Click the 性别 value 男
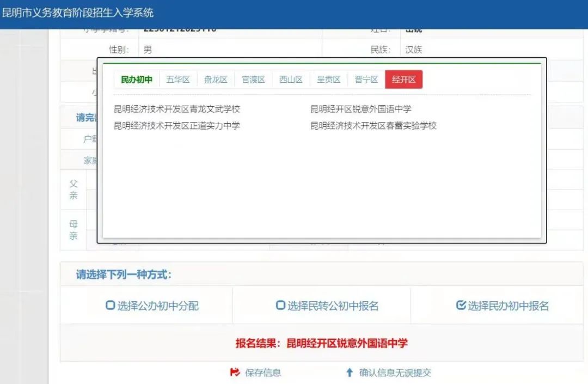 click(148, 50)
